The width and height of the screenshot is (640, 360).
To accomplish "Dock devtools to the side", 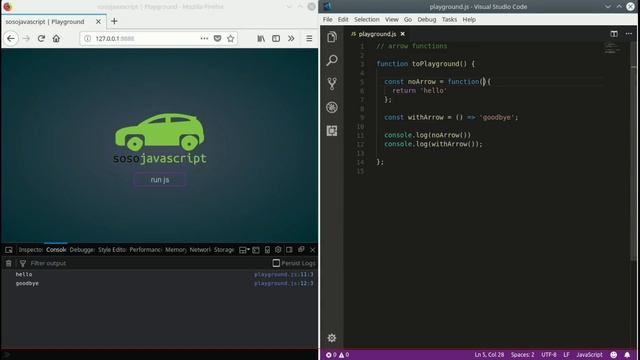I will click(x=289, y=250).
